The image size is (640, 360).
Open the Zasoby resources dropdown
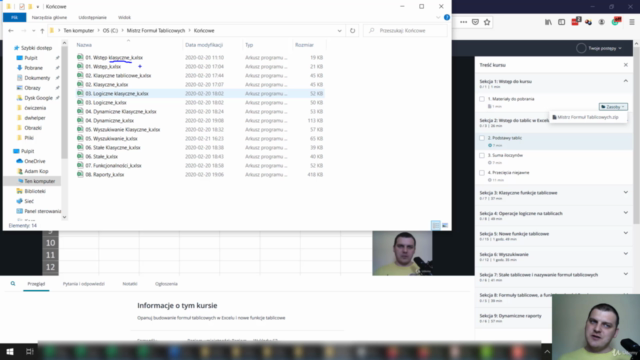point(613,107)
